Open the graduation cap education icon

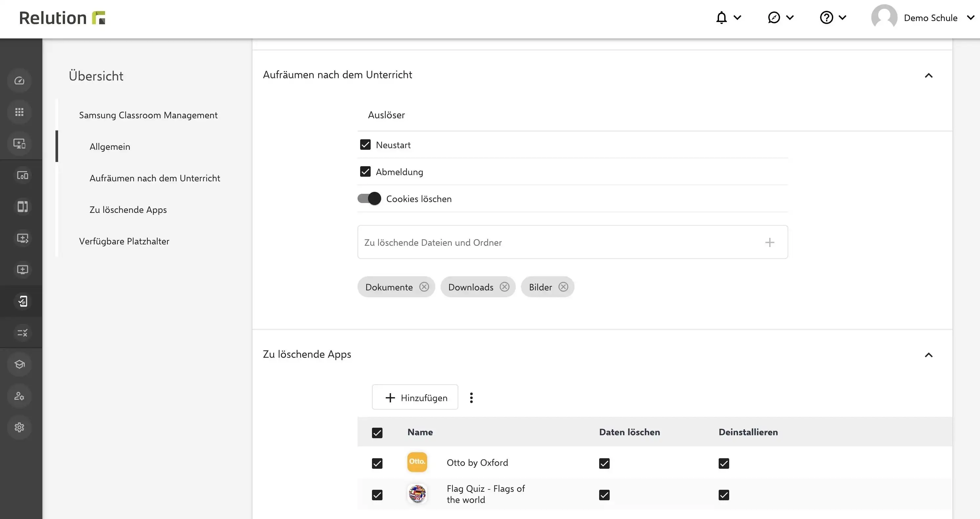[x=19, y=365]
